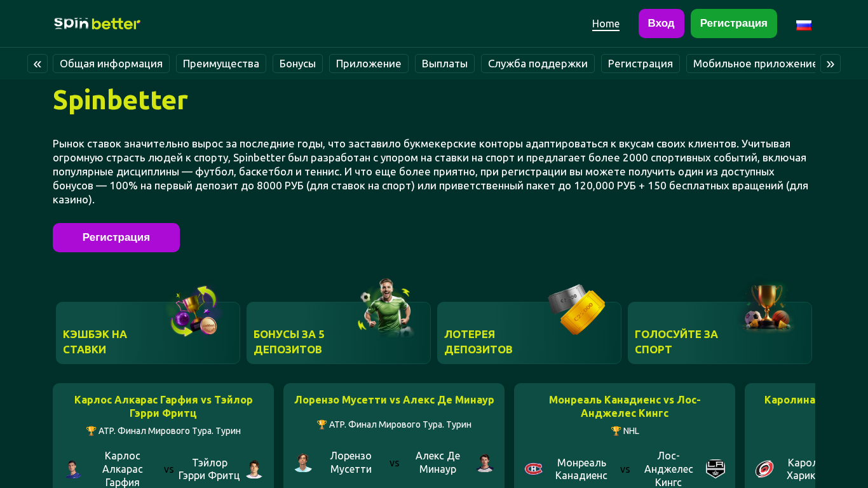Screen dimensions: 868x488
Task: Click the Spinbetter logo
Action: pyautogui.click(x=97, y=24)
